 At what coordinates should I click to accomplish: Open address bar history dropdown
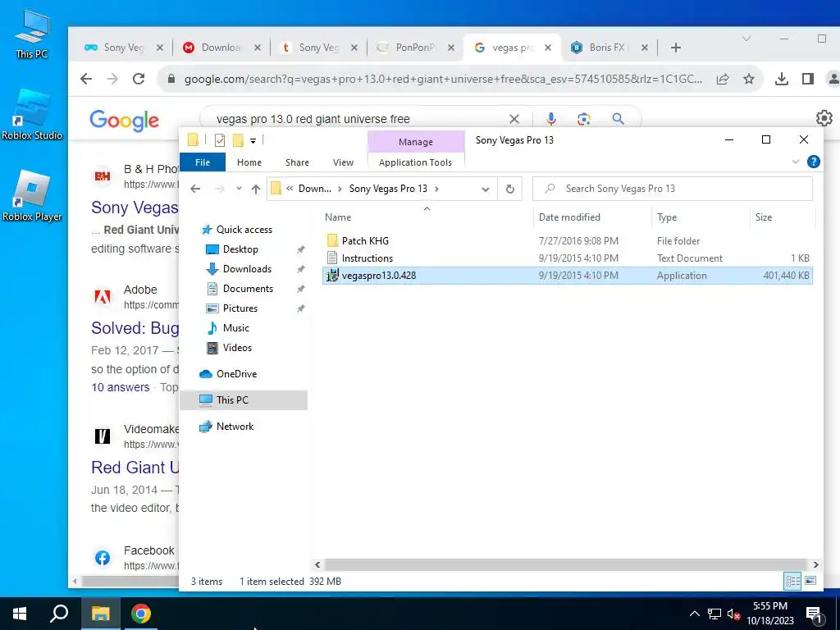[x=486, y=189]
